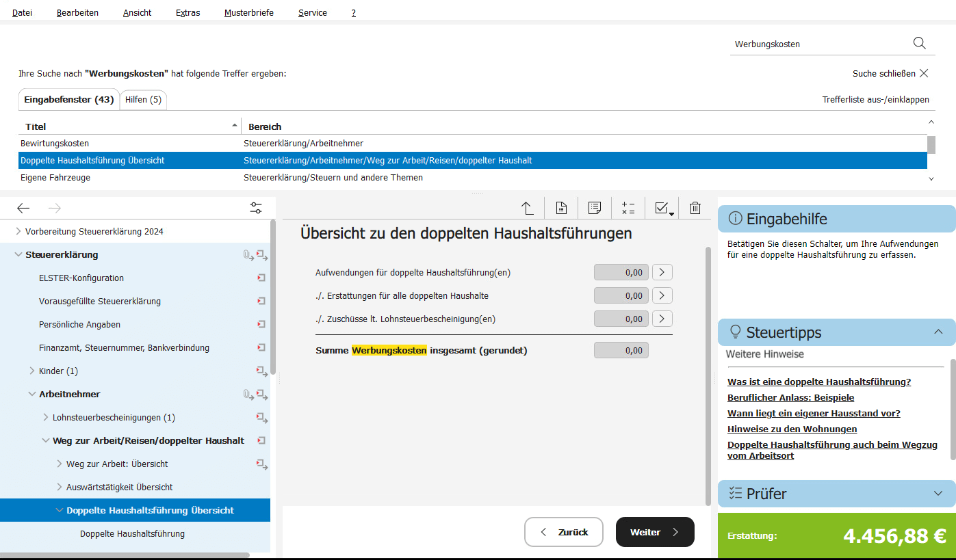
Task: Click form-arrow icon on Steuererklärung row
Action: coord(261,255)
